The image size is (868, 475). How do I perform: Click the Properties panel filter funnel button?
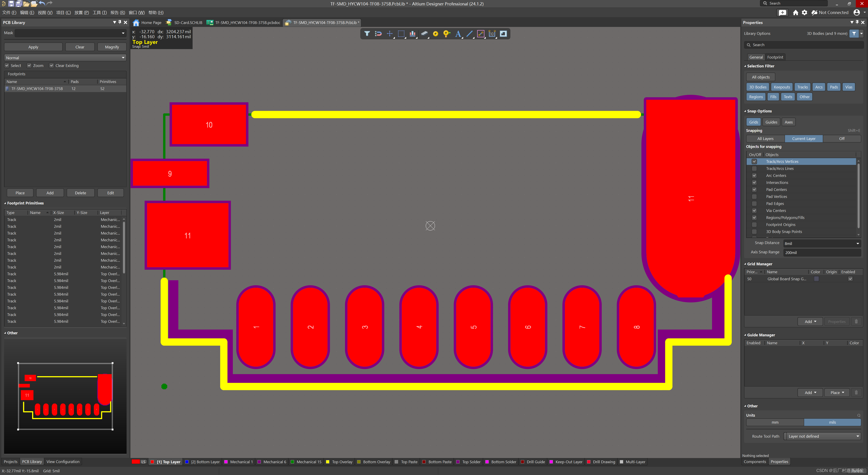point(854,33)
